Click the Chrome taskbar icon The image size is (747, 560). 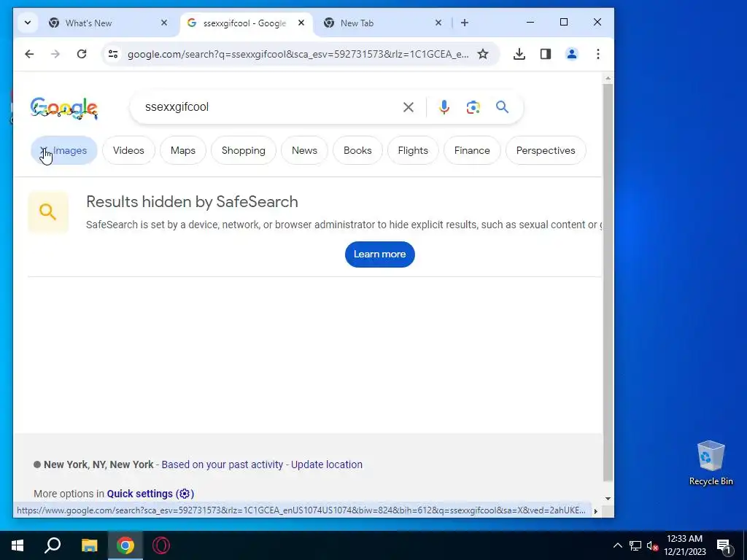[x=125, y=545]
